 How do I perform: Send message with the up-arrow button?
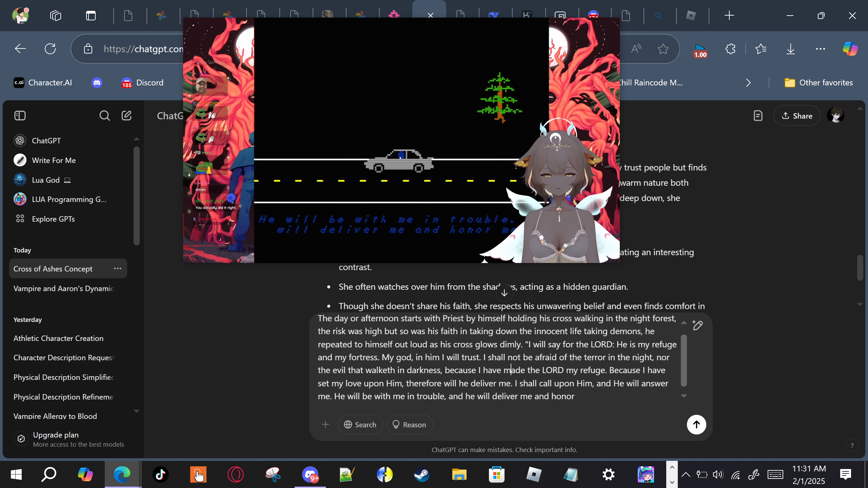(x=696, y=425)
